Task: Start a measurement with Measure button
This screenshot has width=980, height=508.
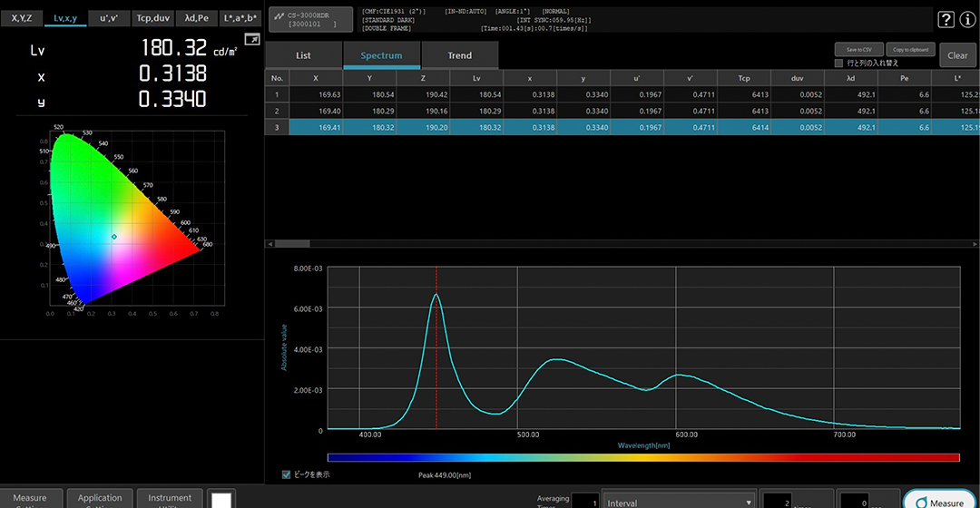Action: [939, 501]
